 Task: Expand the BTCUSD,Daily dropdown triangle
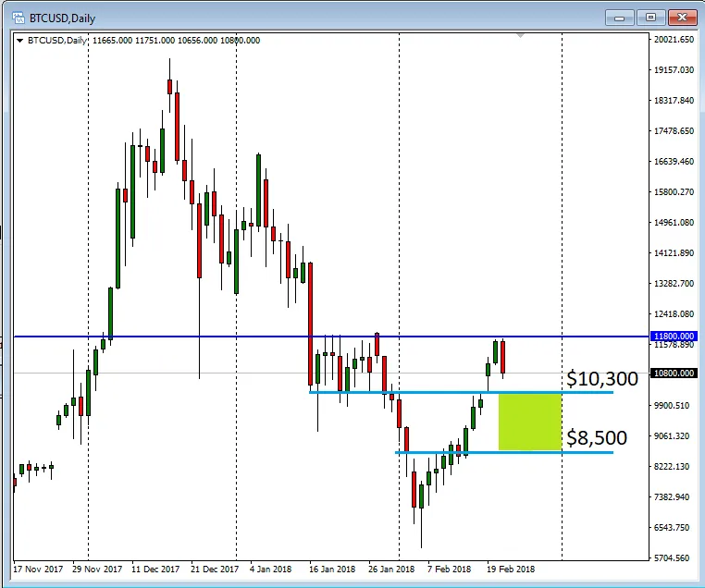click(x=19, y=41)
